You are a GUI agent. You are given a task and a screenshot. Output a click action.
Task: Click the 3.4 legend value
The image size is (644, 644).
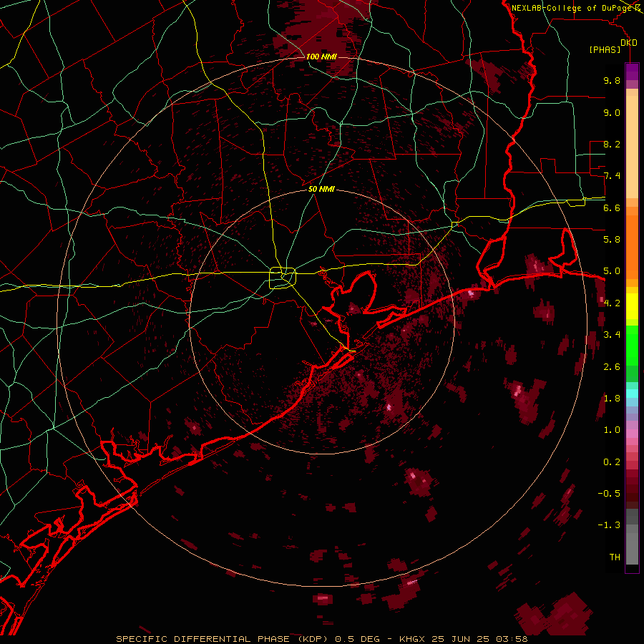(612, 335)
